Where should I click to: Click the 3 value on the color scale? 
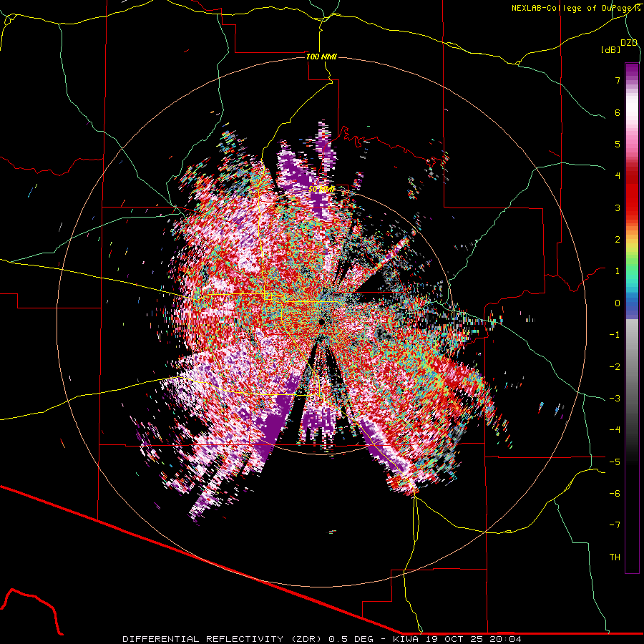(x=618, y=208)
